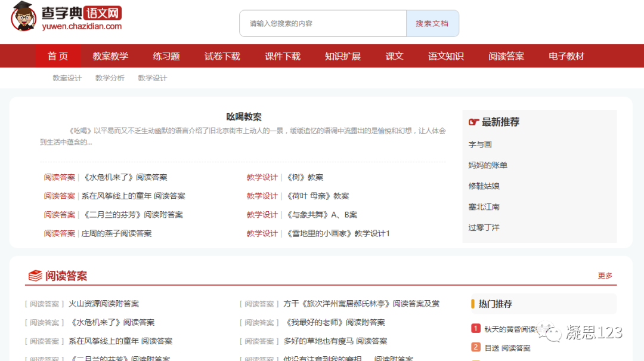Switch to the 电子教材 tab

(x=565, y=55)
